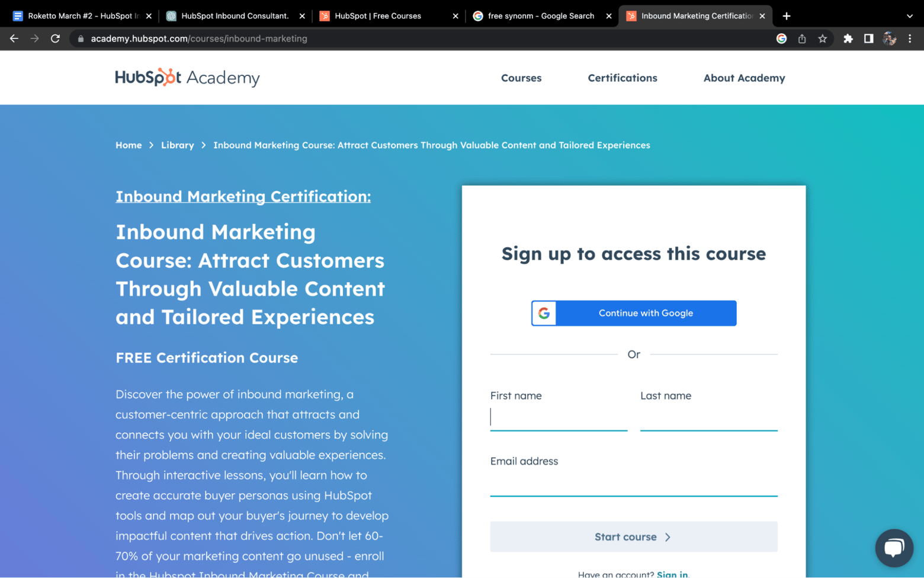Open a new browser tab with the plus button
Image resolution: width=924 pixels, height=578 pixels.
coord(786,16)
